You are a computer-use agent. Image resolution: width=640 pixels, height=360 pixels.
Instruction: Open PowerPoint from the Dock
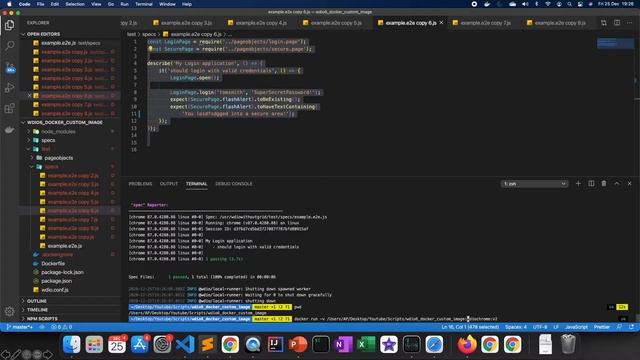coord(298,344)
